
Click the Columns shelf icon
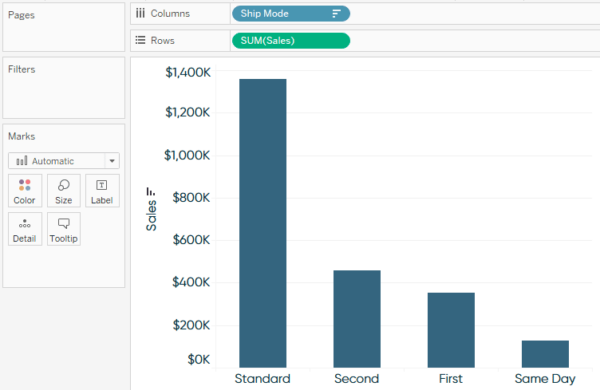coord(140,13)
